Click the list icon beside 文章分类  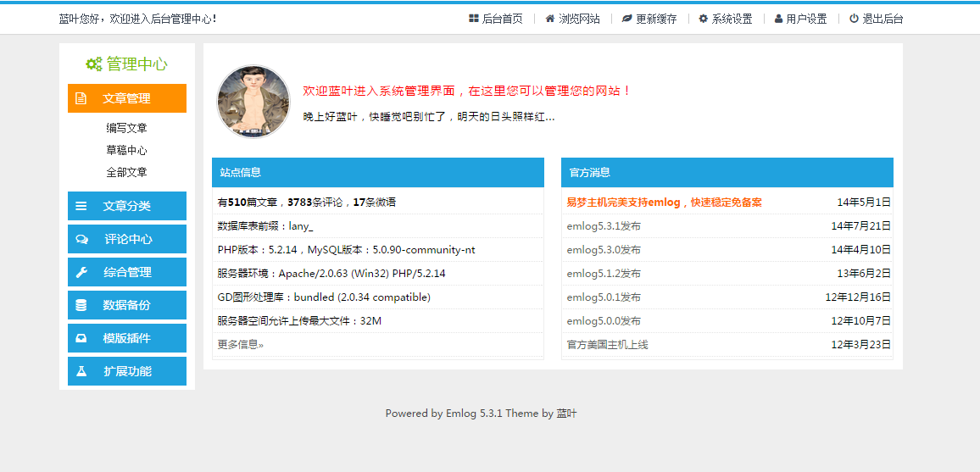81,206
